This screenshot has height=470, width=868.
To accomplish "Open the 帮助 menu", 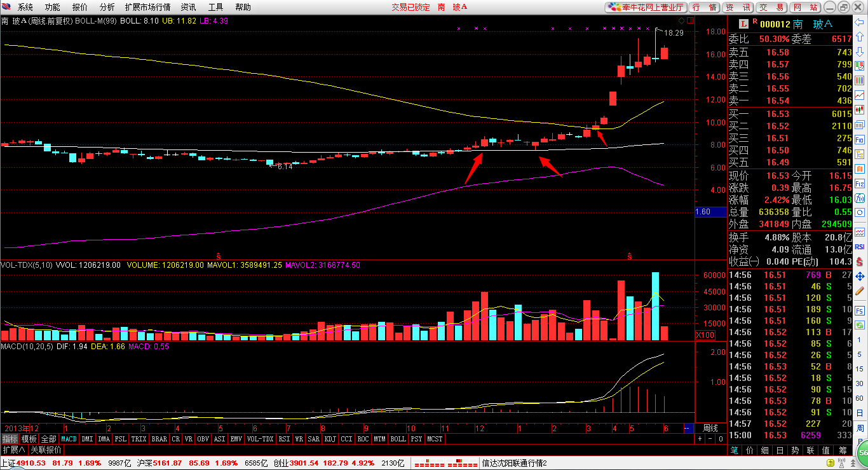I will click(243, 7).
